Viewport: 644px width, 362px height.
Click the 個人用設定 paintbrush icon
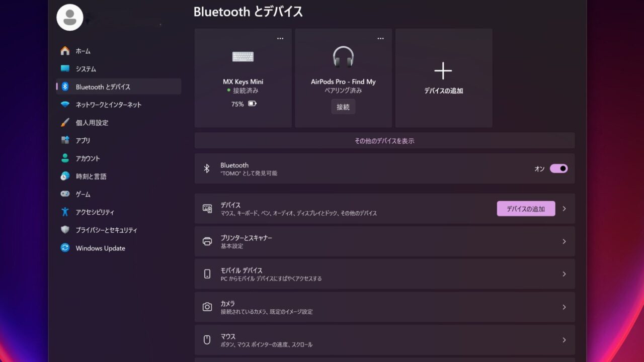click(x=65, y=123)
